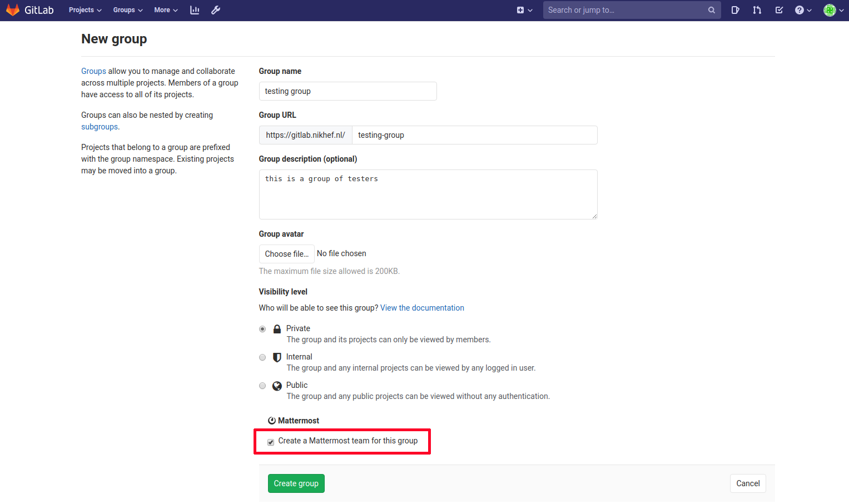Click the Cancel button
The height and width of the screenshot is (504, 849).
pyautogui.click(x=748, y=483)
